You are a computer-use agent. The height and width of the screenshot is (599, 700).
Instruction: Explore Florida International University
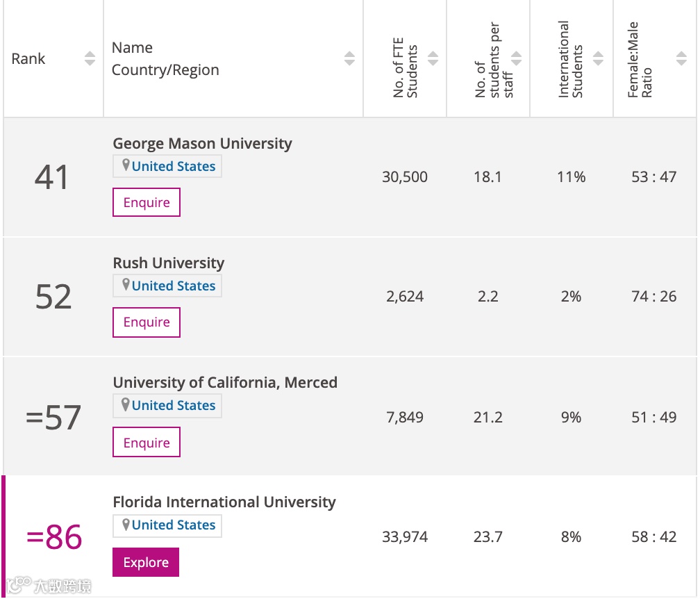(146, 562)
